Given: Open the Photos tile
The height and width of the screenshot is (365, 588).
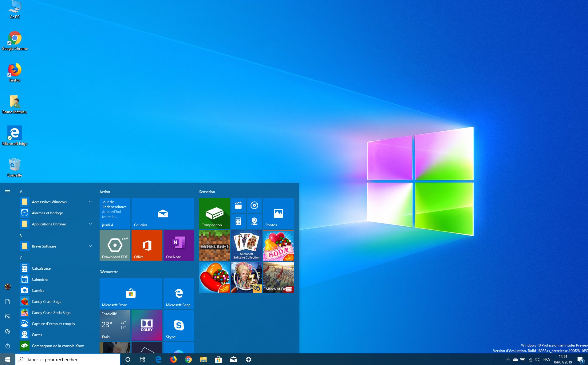Looking at the screenshot, I should coord(278,213).
